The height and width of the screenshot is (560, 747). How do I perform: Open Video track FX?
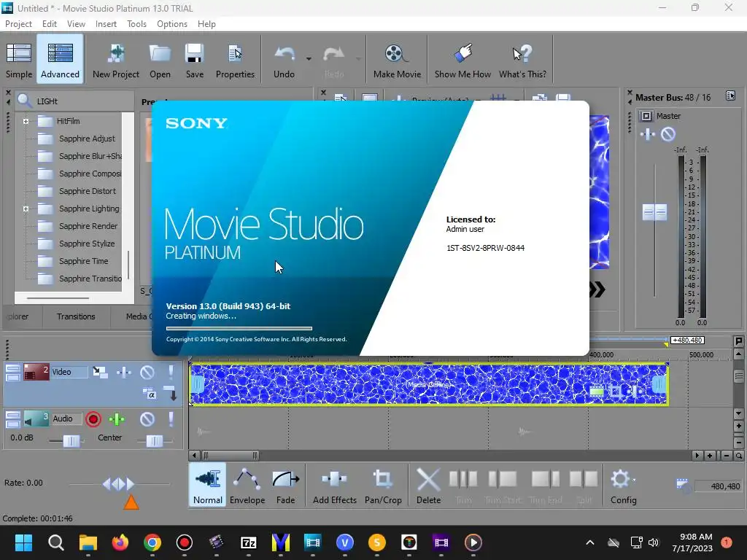click(x=124, y=372)
